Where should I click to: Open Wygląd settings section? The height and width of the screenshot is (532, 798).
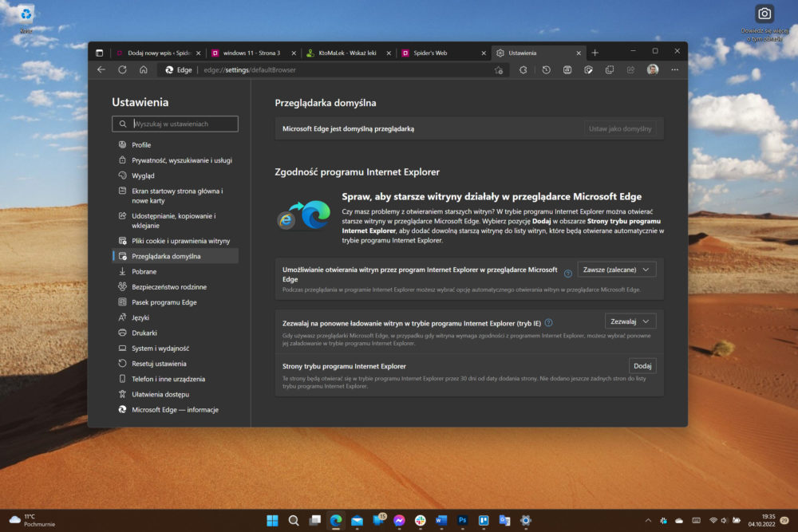(175, 175)
